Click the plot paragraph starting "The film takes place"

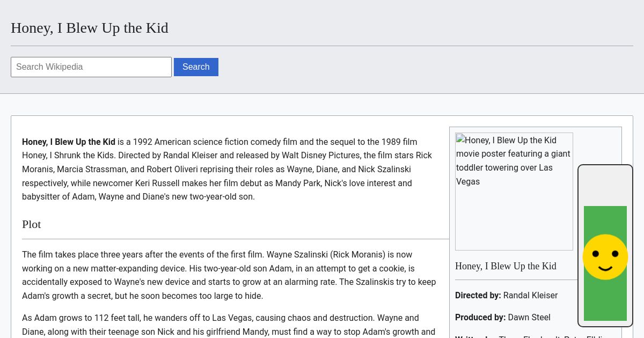229,275
